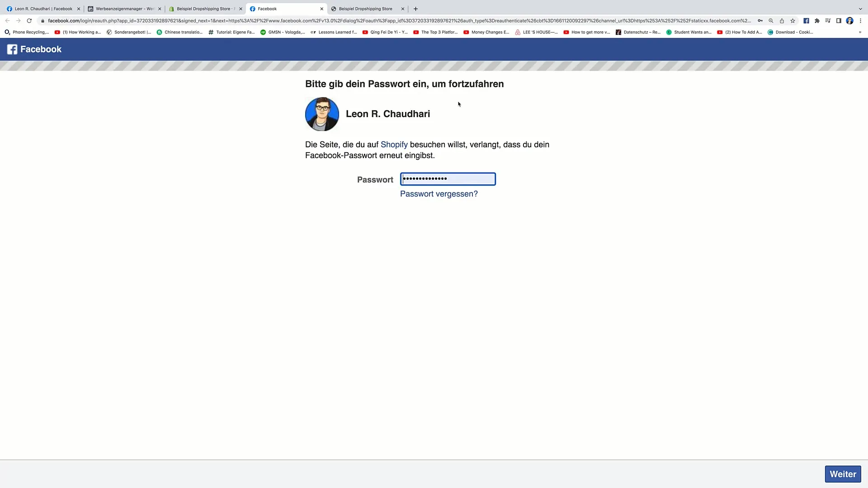This screenshot has height=488, width=868.
Task: Click the Weiter button
Action: point(843,474)
